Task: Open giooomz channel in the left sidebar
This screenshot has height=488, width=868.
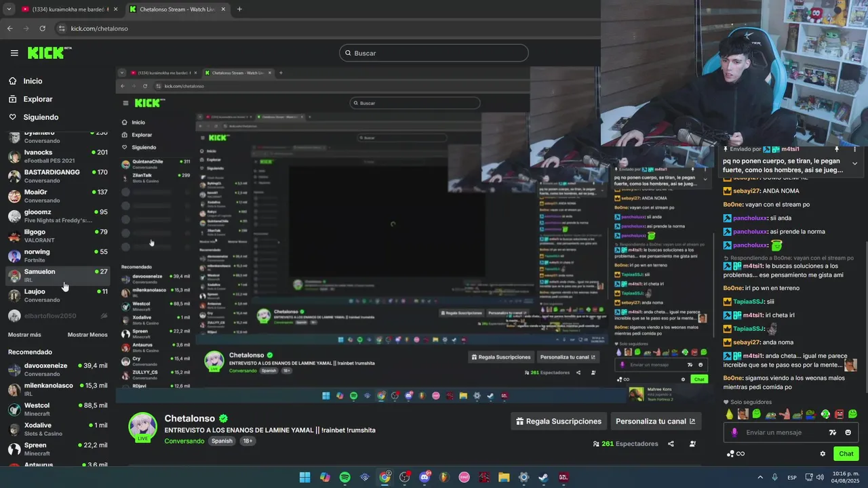Action: tap(58, 216)
